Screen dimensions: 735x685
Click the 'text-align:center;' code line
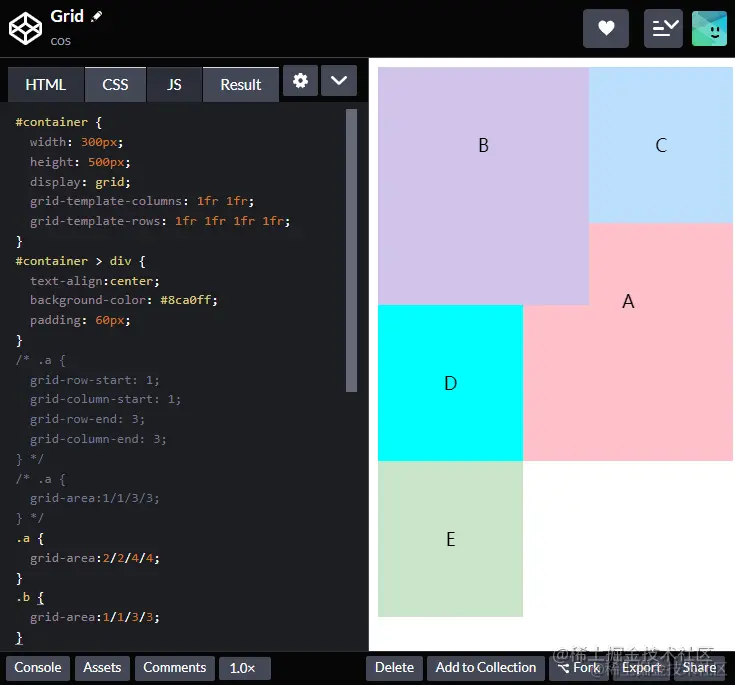tap(95, 281)
